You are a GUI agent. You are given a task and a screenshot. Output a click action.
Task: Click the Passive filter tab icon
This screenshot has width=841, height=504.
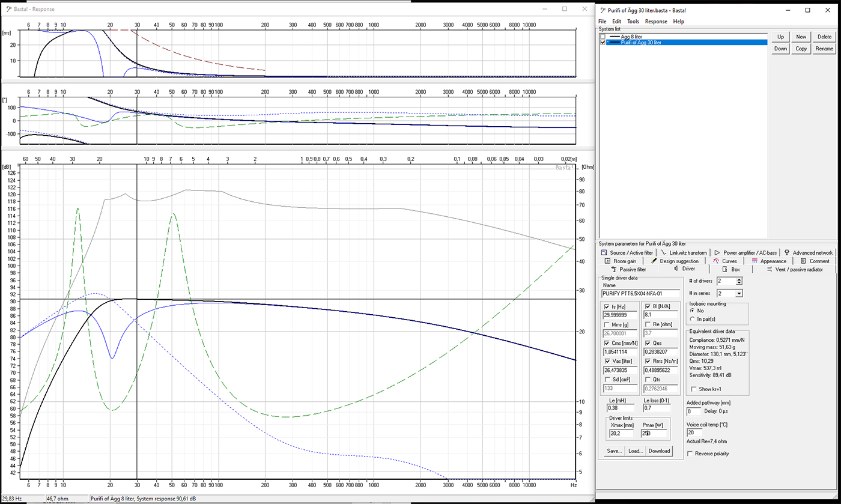click(614, 270)
